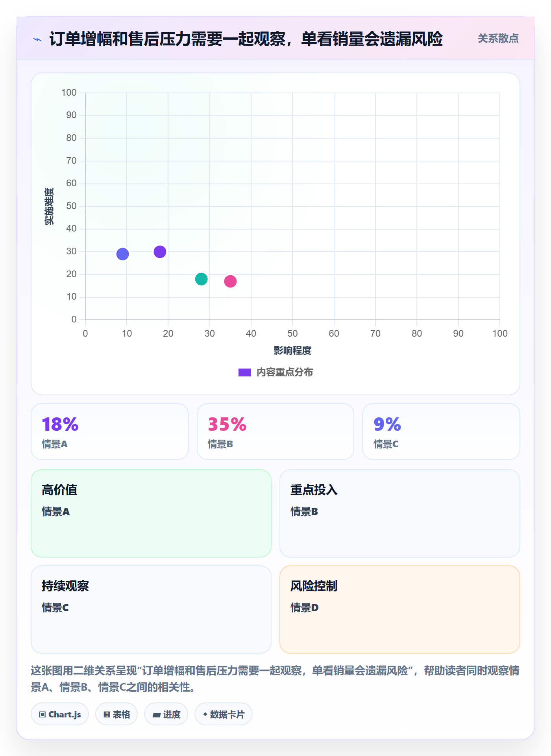Click the y-axis tick label 100

tap(69, 93)
